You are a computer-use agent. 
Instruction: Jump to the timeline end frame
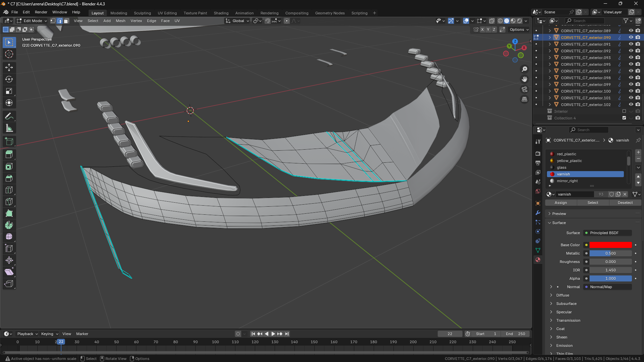click(x=287, y=334)
